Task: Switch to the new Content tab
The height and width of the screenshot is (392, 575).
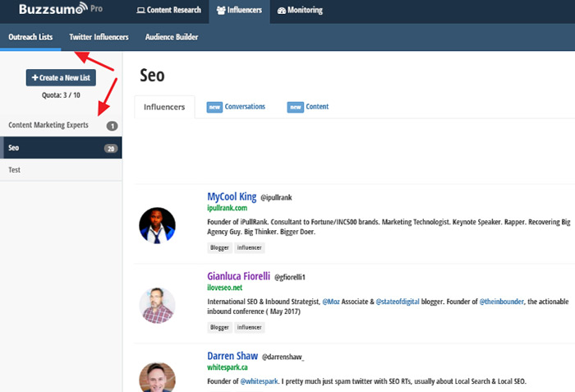Action: [x=317, y=107]
